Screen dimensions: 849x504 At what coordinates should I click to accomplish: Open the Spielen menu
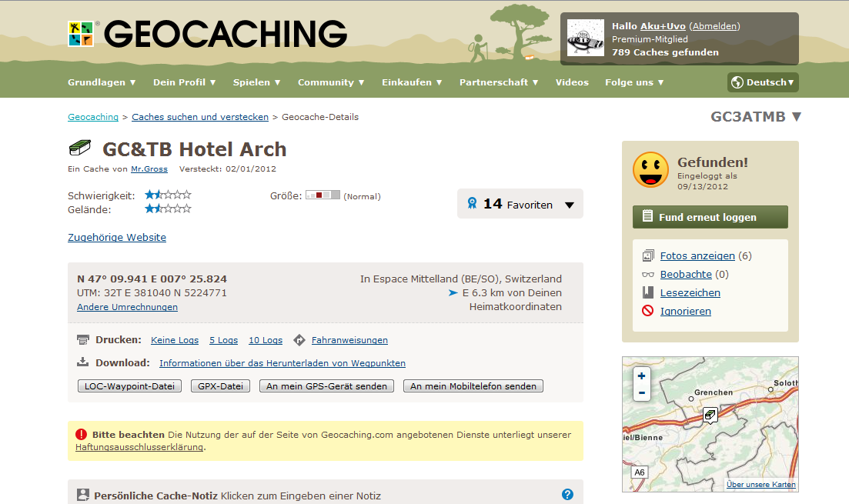pyautogui.click(x=256, y=82)
